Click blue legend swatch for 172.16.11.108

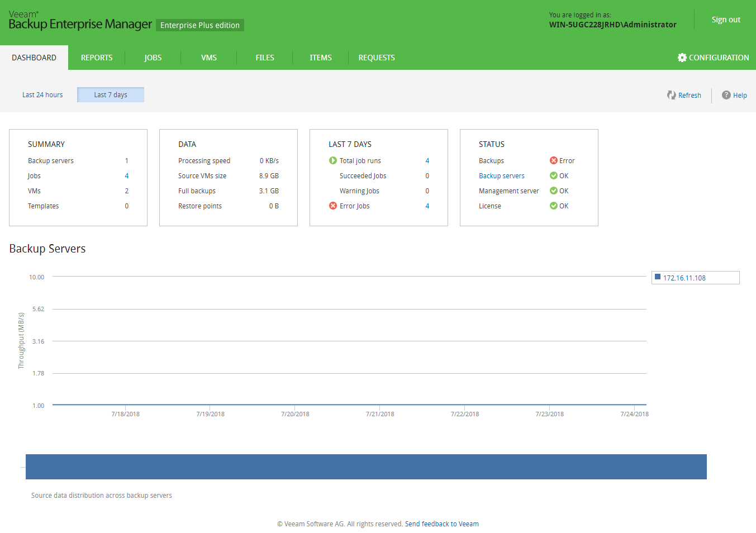[x=658, y=277]
